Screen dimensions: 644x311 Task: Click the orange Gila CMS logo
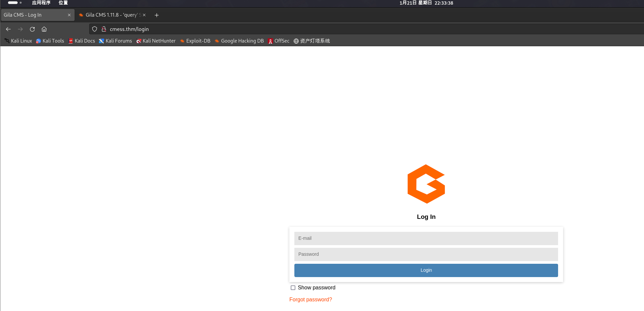point(426,184)
